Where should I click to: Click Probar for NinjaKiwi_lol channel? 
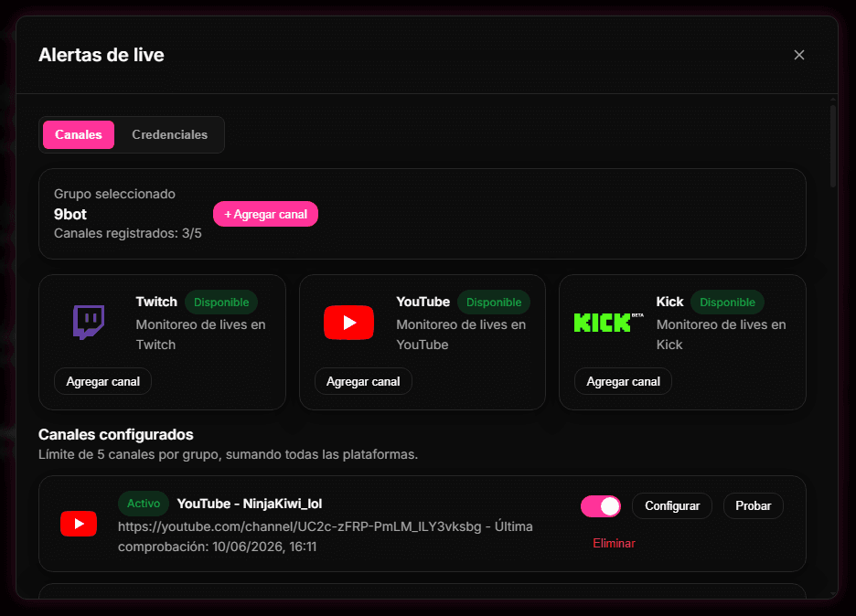tap(753, 505)
